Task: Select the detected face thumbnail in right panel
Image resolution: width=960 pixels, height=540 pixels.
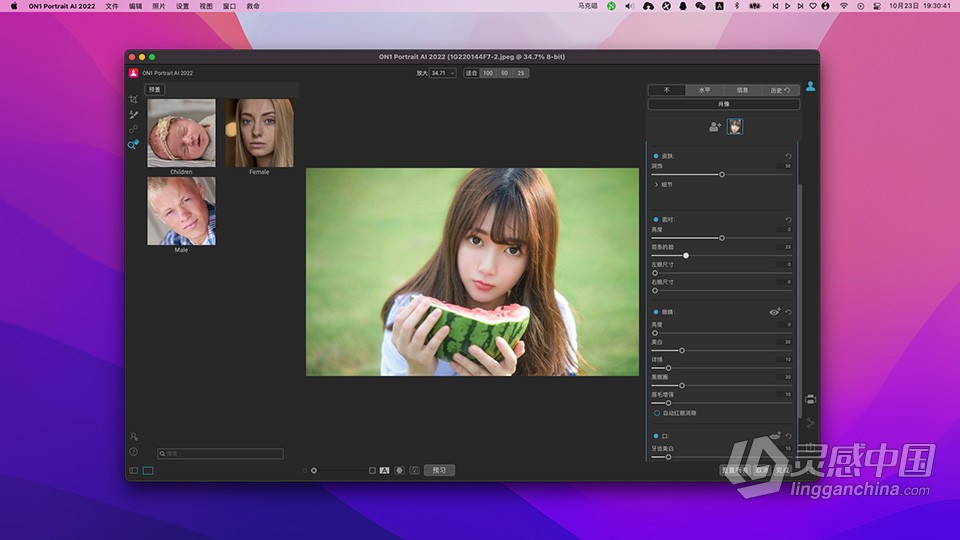Action: coord(735,127)
